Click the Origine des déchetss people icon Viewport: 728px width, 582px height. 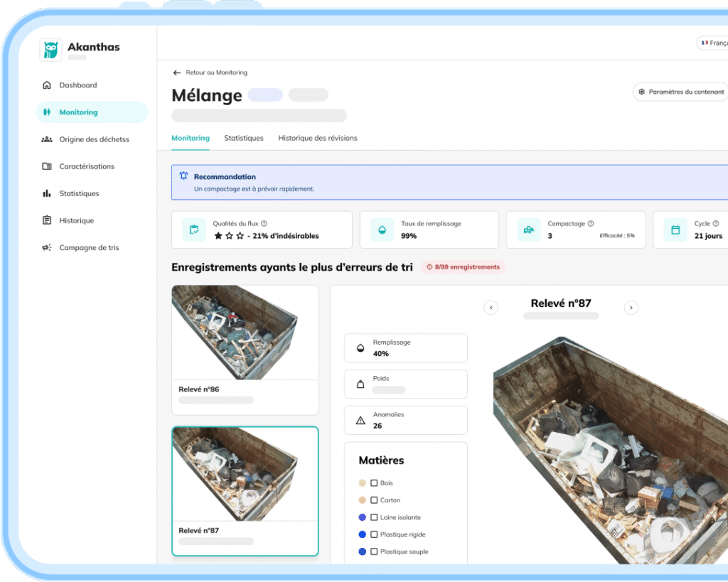(x=47, y=139)
